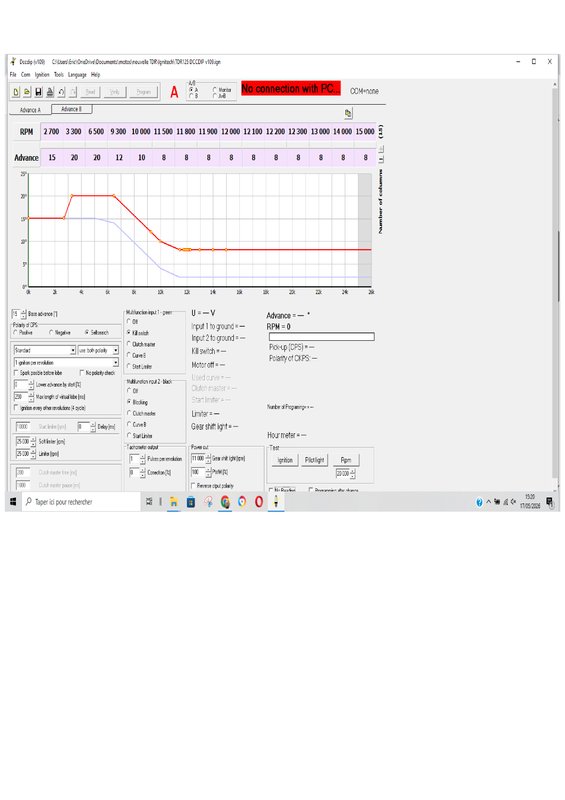
Task: Click the curve point at 6 500 RPM on the graph
Action: click(114, 195)
